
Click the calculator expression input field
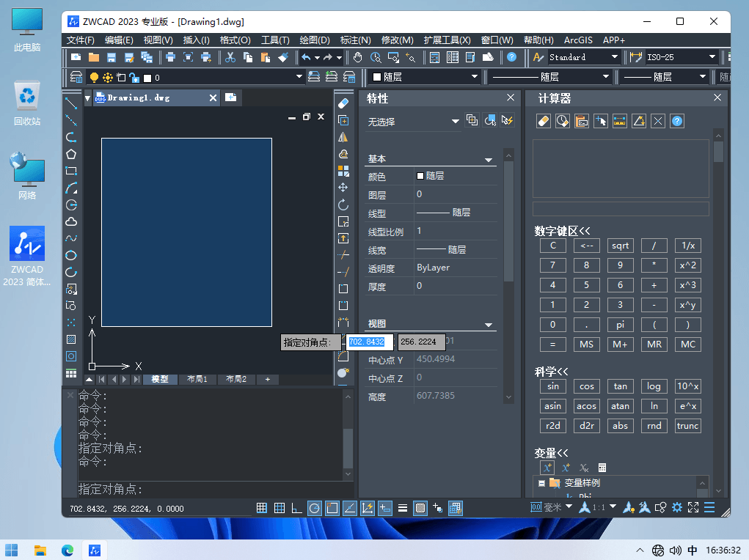[x=621, y=209]
